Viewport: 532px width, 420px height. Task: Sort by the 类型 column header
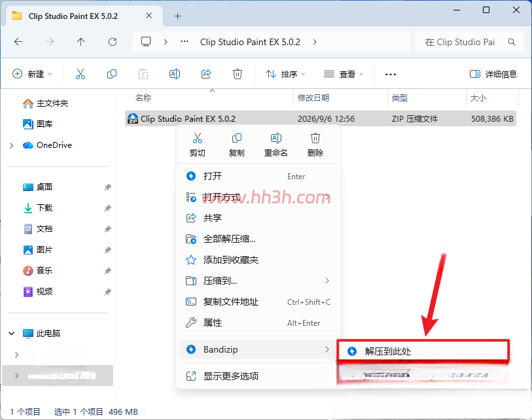(399, 98)
